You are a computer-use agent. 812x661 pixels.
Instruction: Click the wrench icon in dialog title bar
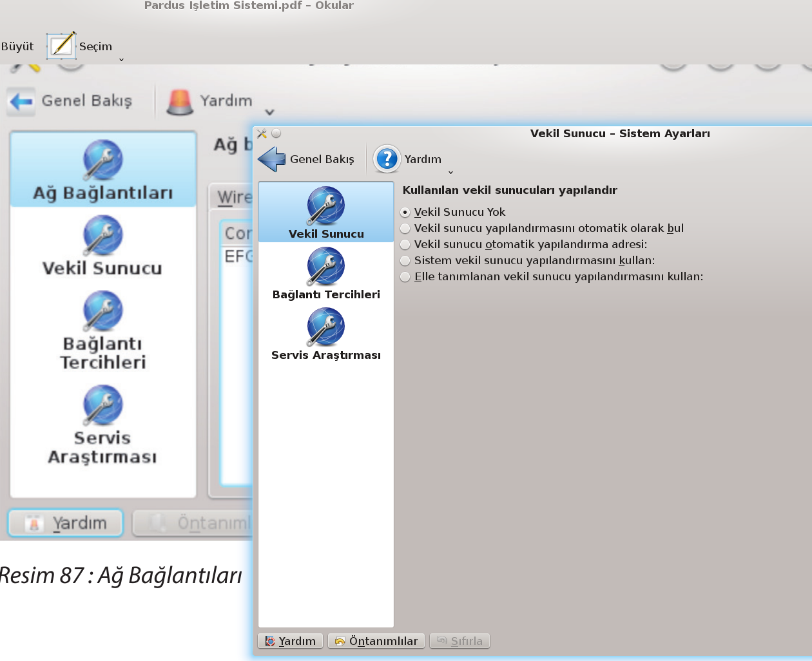coord(262,133)
